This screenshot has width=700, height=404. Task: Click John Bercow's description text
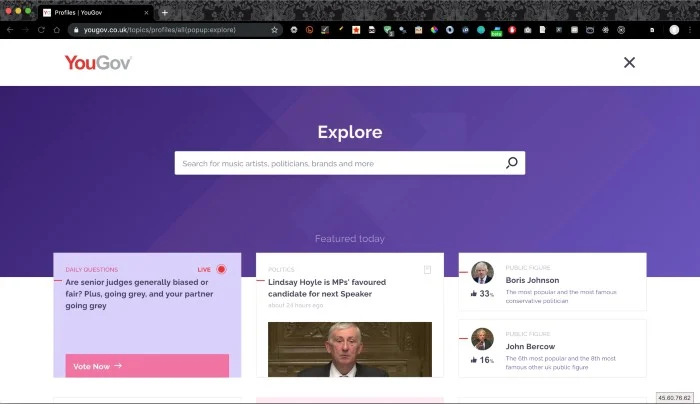pyautogui.click(x=560, y=362)
